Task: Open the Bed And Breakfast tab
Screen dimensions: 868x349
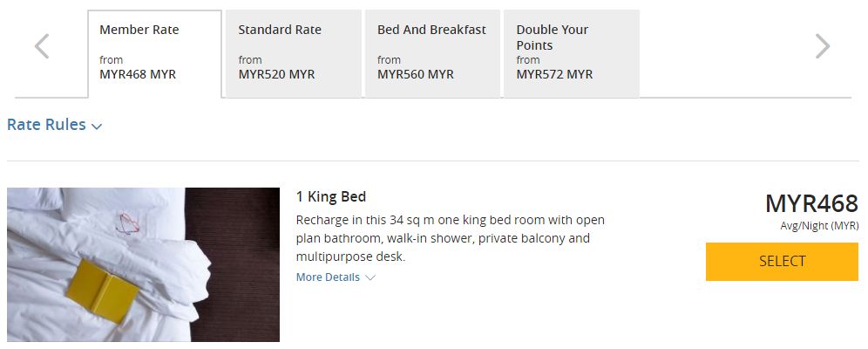Action: click(432, 52)
